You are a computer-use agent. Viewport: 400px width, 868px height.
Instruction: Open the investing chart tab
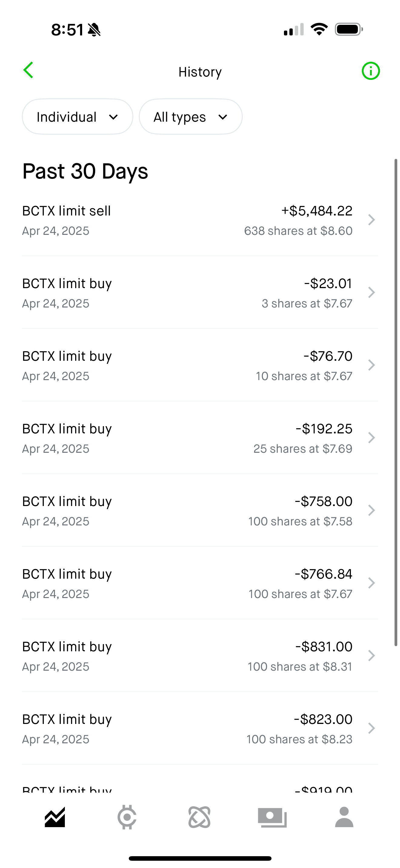[55, 817]
